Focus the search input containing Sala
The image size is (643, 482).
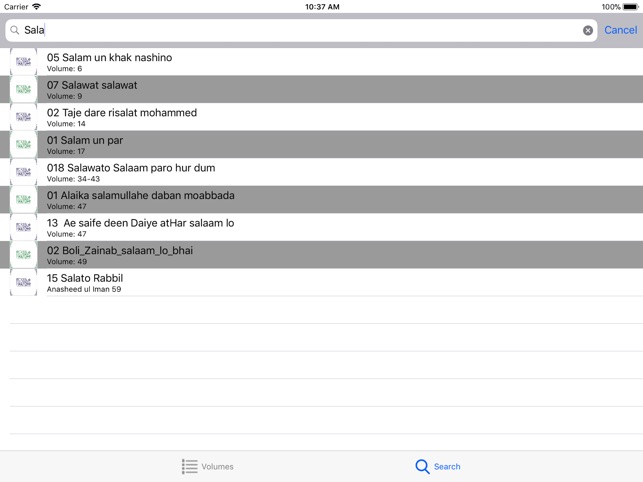pyautogui.click(x=300, y=31)
